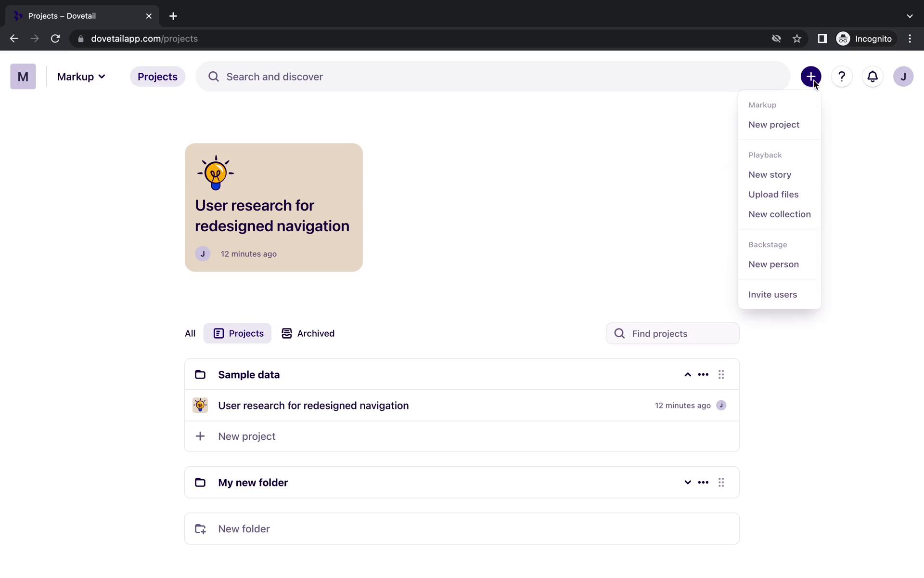
Task: Click Upload files option
Action: click(774, 195)
